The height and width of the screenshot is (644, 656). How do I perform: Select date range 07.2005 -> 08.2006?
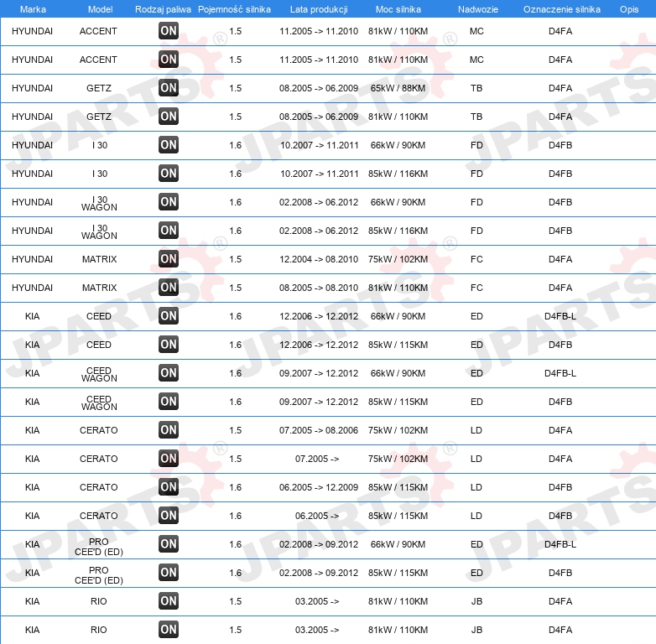pyautogui.click(x=319, y=430)
